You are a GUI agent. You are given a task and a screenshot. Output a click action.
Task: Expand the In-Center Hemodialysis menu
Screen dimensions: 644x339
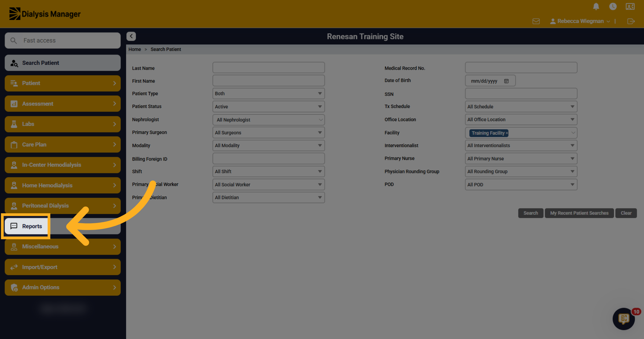tap(63, 165)
